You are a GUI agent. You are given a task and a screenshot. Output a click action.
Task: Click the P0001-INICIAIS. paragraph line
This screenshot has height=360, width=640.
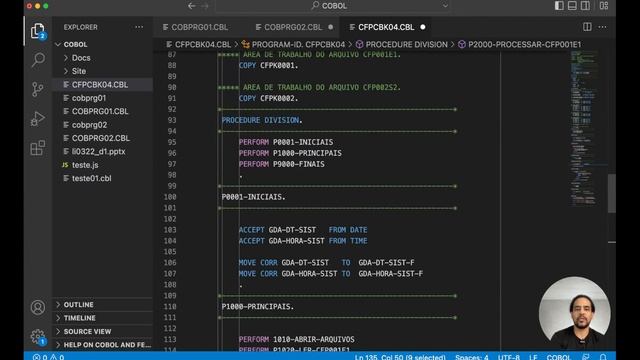(x=253, y=197)
